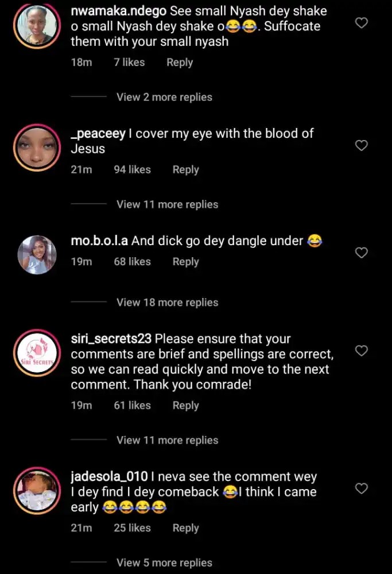Tap mo.b.o.l.a's profile photo
The width and height of the screenshot is (392, 574).
point(37,255)
